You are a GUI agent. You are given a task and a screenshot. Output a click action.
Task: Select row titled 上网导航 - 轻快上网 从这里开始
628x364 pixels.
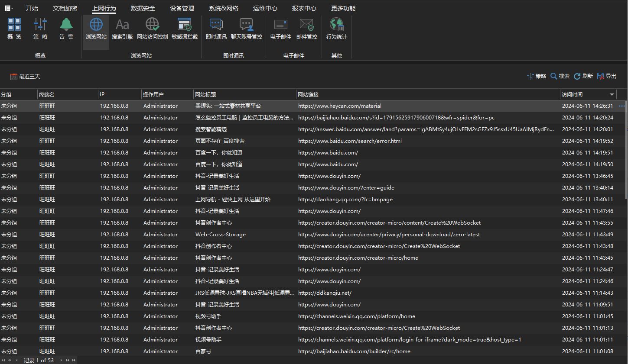click(312, 200)
